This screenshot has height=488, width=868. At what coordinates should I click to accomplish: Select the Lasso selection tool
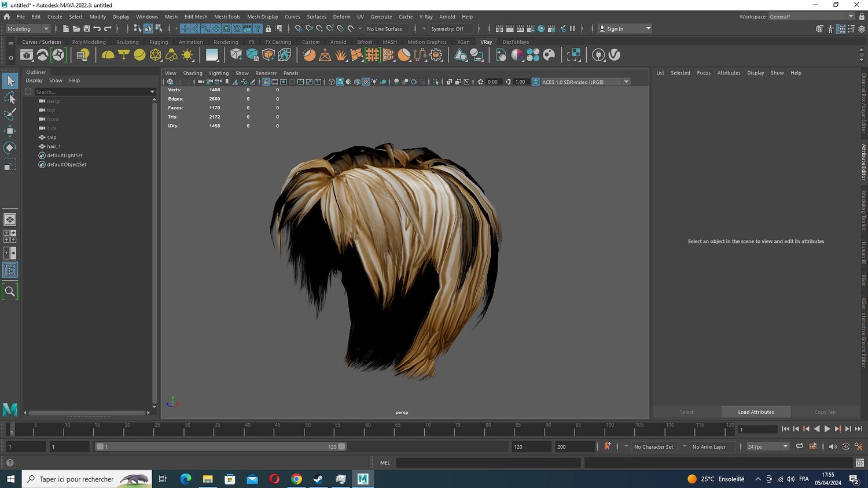tap(10, 98)
